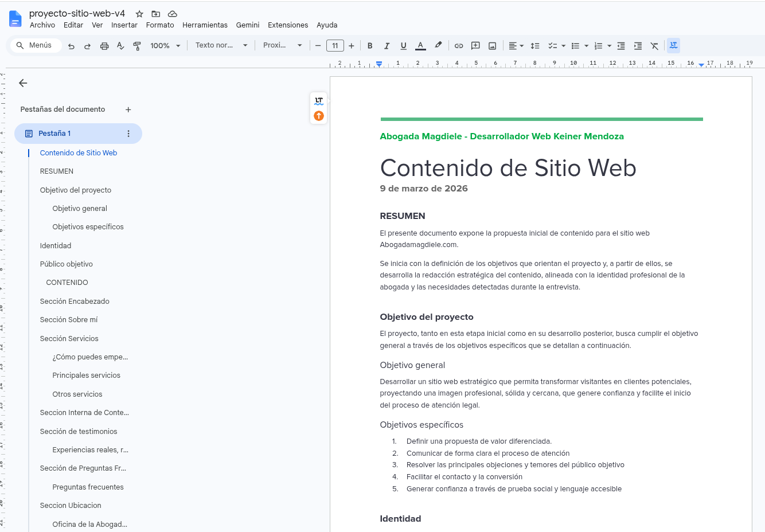Image resolution: width=765 pixels, height=532 pixels.
Task: Decrease font size with minus button
Action: (318, 46)
